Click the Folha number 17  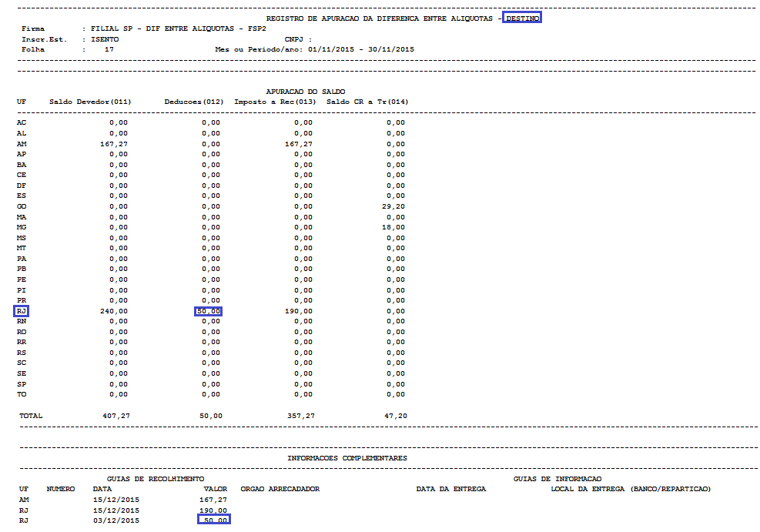(109, 49)
